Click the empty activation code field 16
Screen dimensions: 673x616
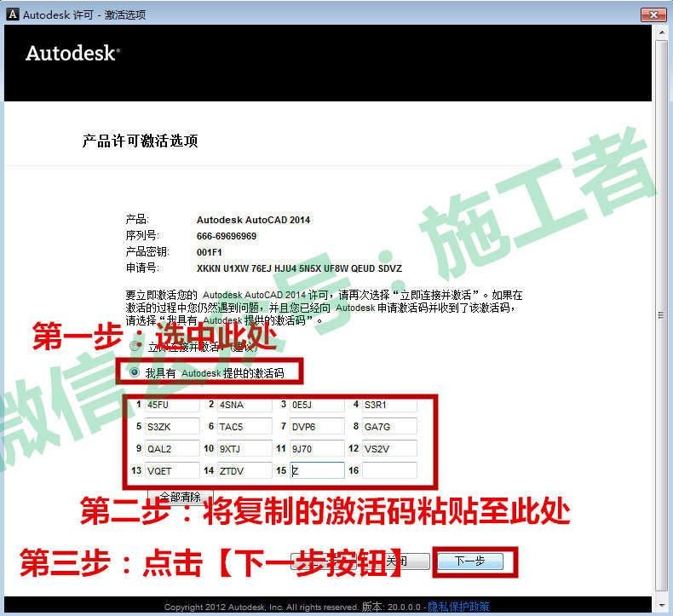point(389,470)
